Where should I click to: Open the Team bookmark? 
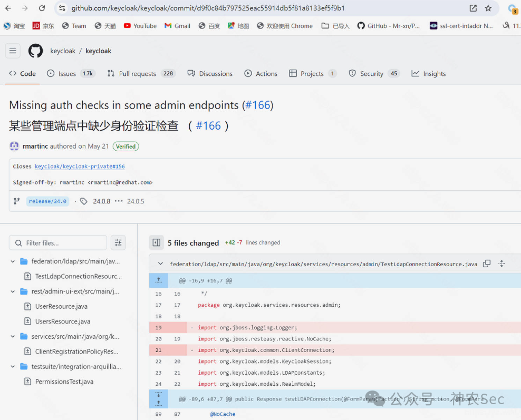[x=74, y=26]
